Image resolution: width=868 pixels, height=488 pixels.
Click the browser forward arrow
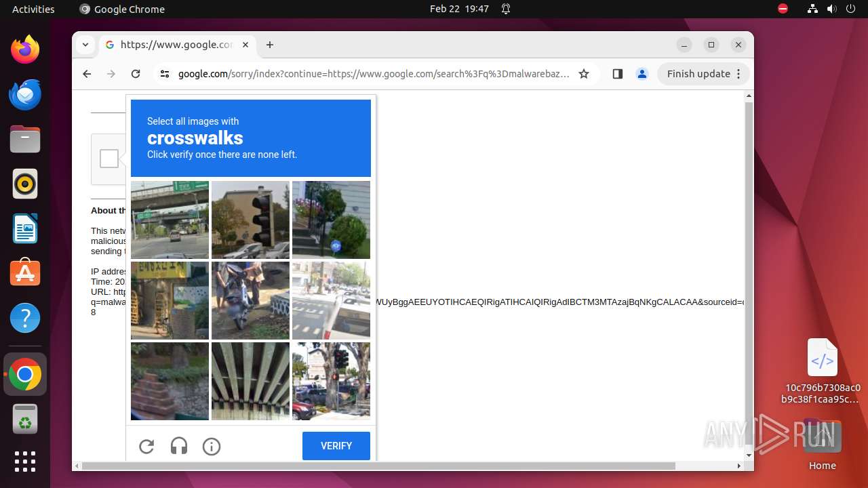[111, 74]
